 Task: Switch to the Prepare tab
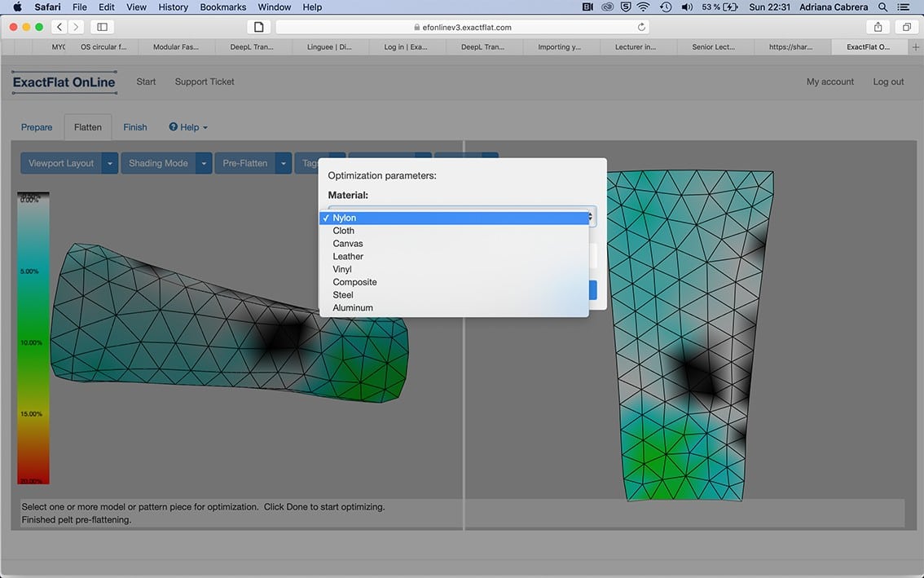coord(37,127)
